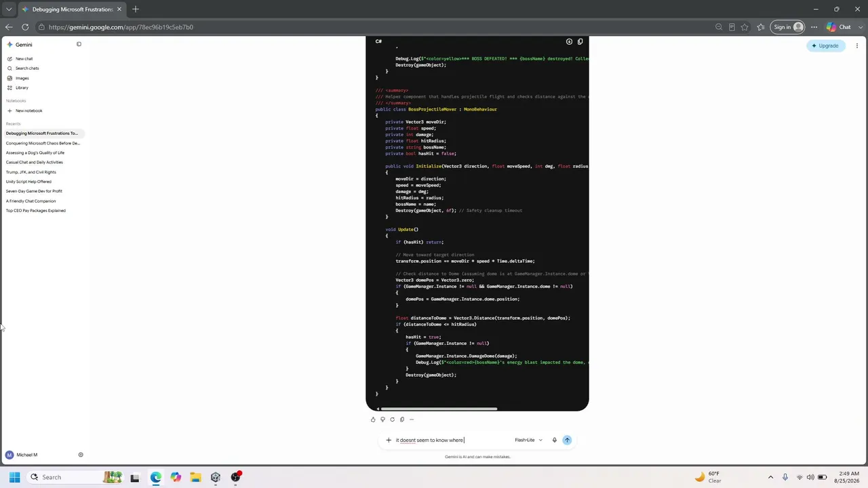
Task: Copy the Gemini response
Action: tap(401, 420)
